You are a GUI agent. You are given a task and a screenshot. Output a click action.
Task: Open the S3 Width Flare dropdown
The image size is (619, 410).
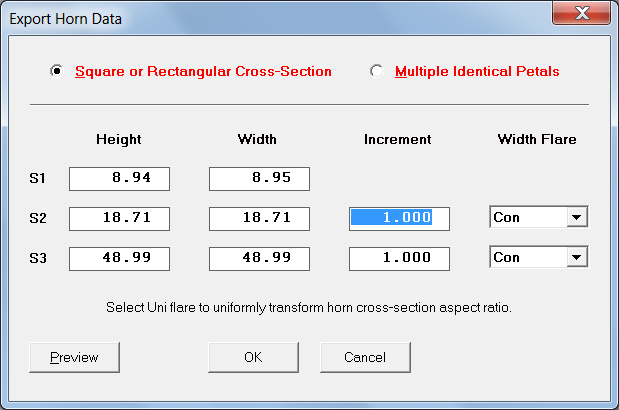pos(576,257)
